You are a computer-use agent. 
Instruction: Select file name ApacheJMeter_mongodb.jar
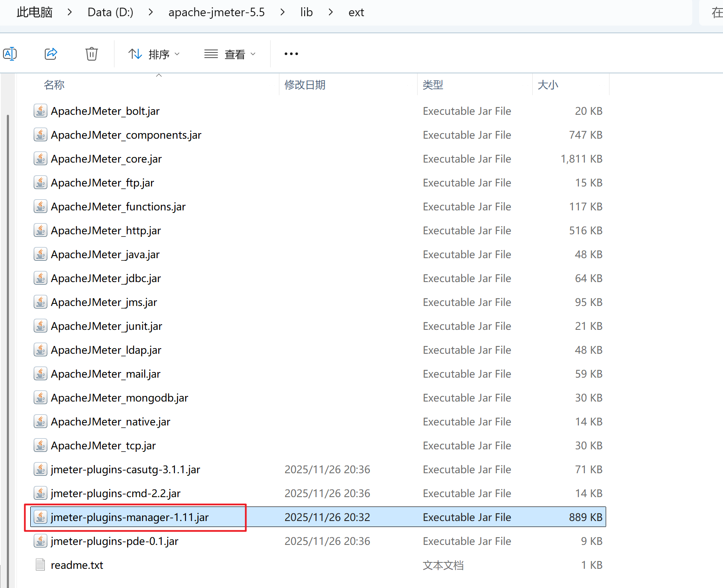[x=119, y=398]
